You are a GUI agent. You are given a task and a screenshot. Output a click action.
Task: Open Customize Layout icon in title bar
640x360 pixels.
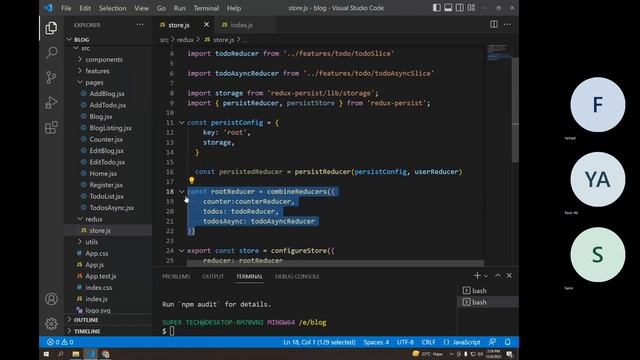(x=471, y=7)
